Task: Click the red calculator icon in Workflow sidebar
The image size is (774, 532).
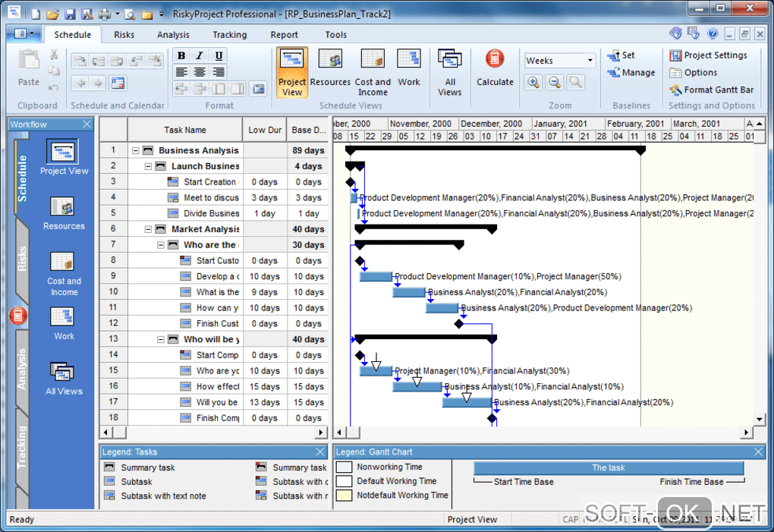Action: click(17, 316)
